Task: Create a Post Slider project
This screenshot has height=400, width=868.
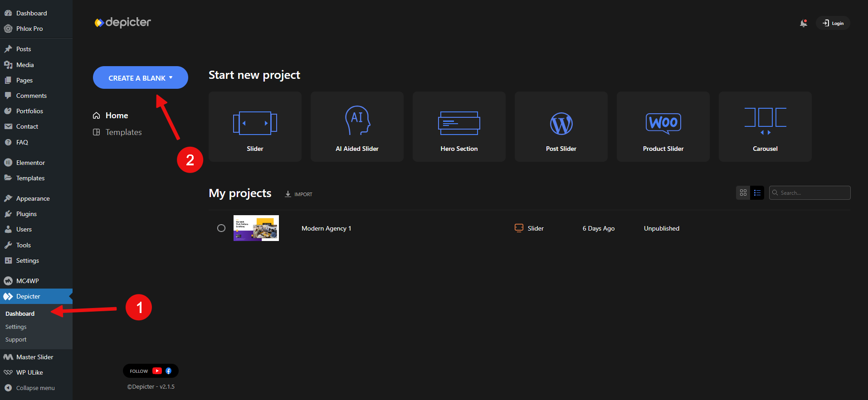Action: pyautogui.click(x=561, y=126)
